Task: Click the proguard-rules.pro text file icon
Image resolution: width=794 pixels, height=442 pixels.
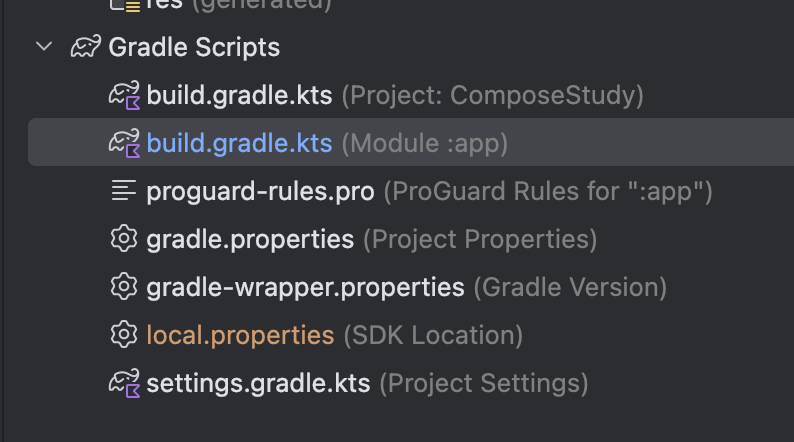Action: (x=124, y=192)
